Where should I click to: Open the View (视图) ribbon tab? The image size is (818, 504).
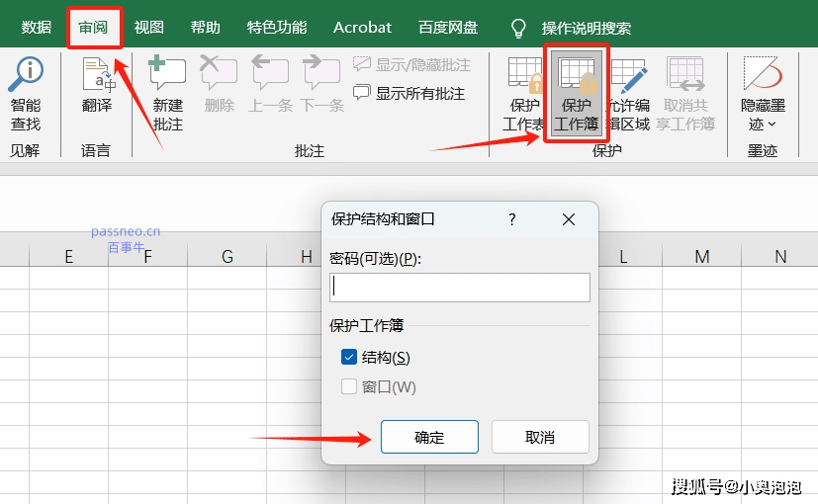[x=148, y=28]
